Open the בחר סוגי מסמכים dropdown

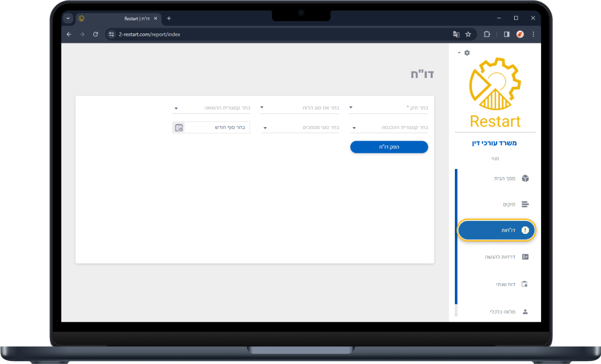tap(300, 127)
